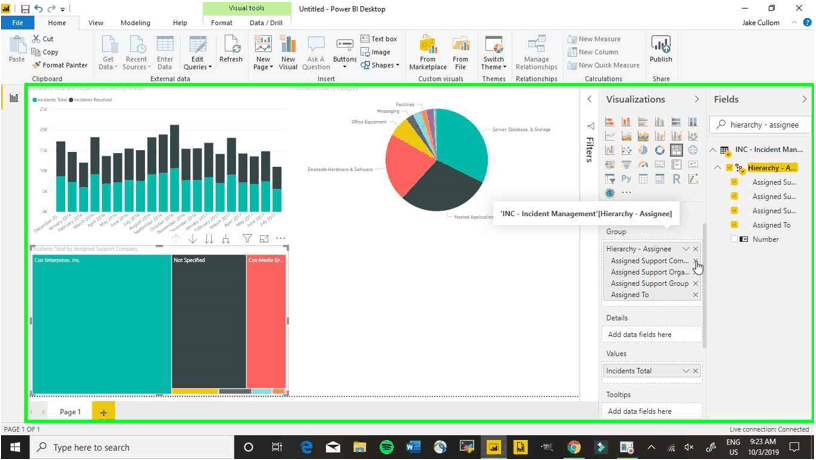Switch to the Modeling ribbon tab
Viewport: 816px width, 460px height.
tap(135, 23)
